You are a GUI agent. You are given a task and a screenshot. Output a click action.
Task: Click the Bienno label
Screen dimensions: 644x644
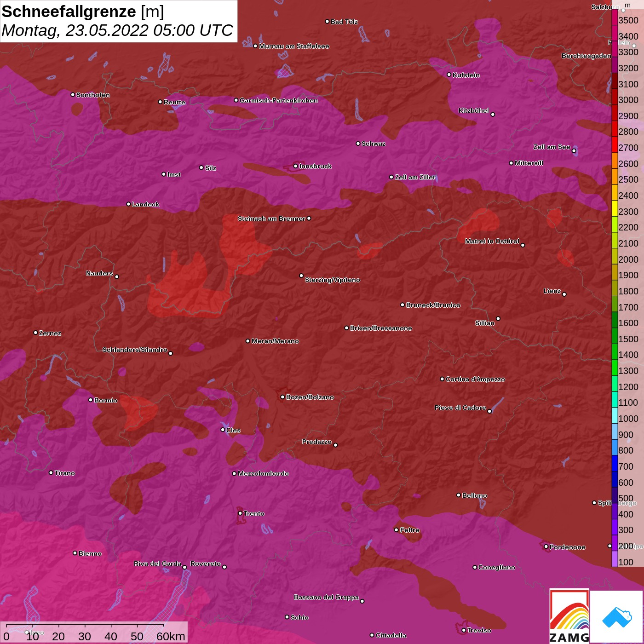pyautogui.click(x=90, y=553)
